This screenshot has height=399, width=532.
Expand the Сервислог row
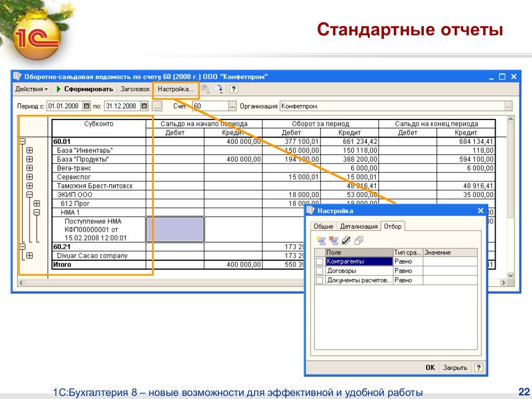30,177
